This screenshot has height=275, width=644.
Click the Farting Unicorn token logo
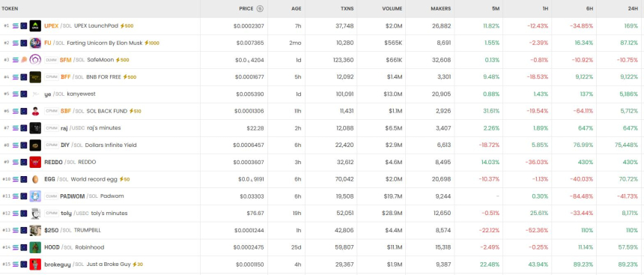pos(35,43)
